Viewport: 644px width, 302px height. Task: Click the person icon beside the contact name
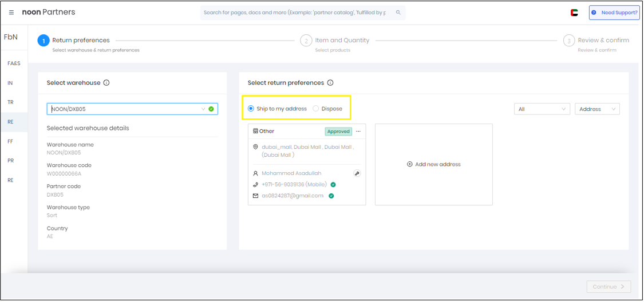pos(255,173)
